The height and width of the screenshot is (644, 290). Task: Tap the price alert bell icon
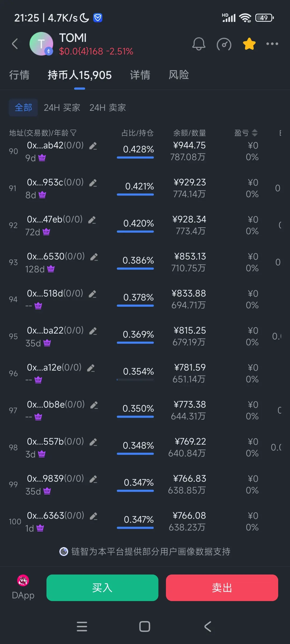199,44
